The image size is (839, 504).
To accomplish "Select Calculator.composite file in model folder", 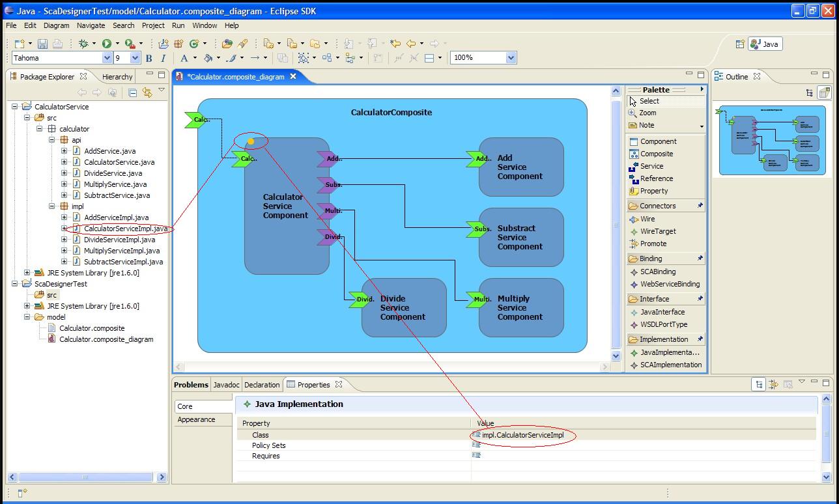I will pos(92,328).
